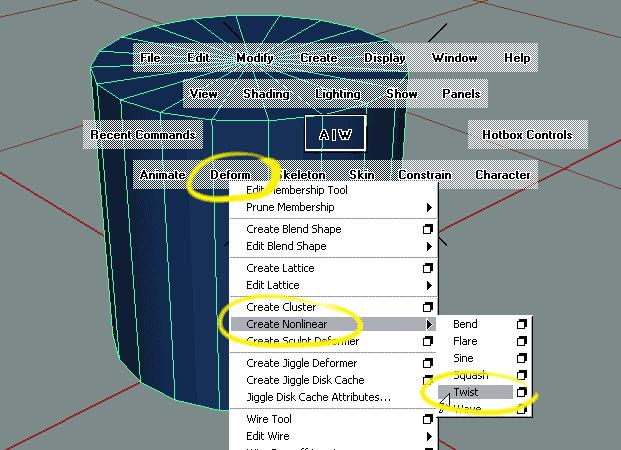Click the Recent Commands button
621x450 pixels.
click(x=143, y=134)
